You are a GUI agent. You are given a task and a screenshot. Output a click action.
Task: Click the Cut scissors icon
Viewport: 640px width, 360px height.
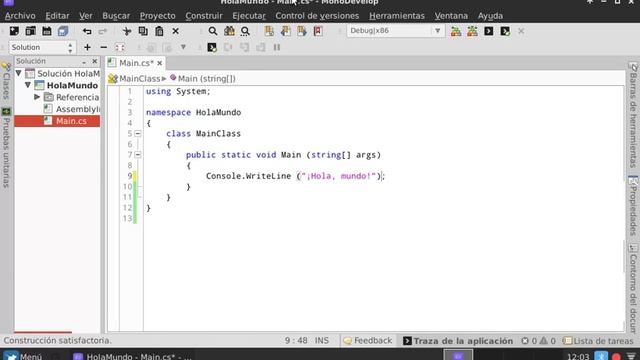(x=127, y=31)
